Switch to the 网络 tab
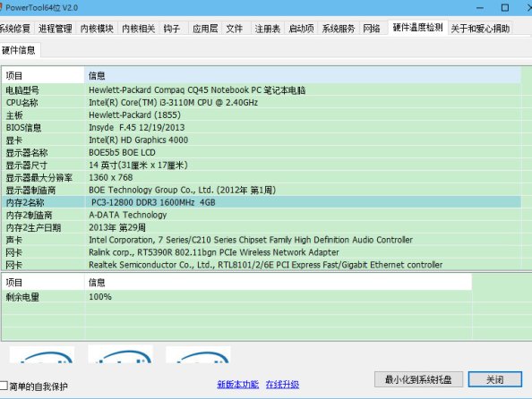532x399 pixels. 371,29
